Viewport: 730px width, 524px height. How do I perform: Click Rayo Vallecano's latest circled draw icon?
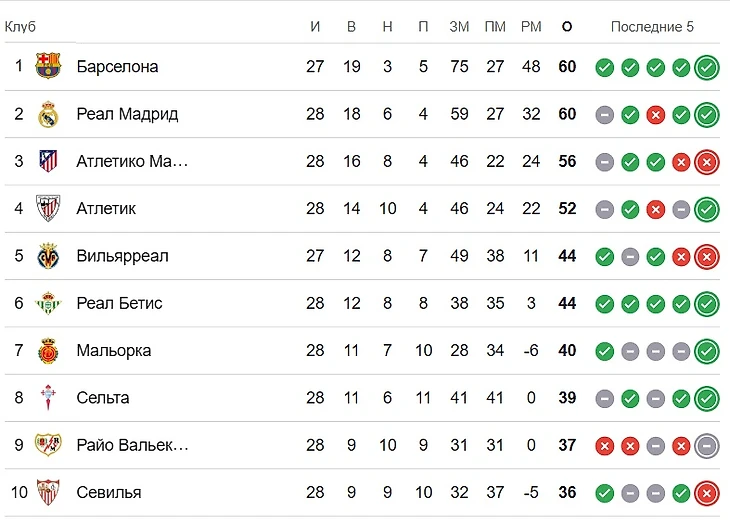pos(707,445)
